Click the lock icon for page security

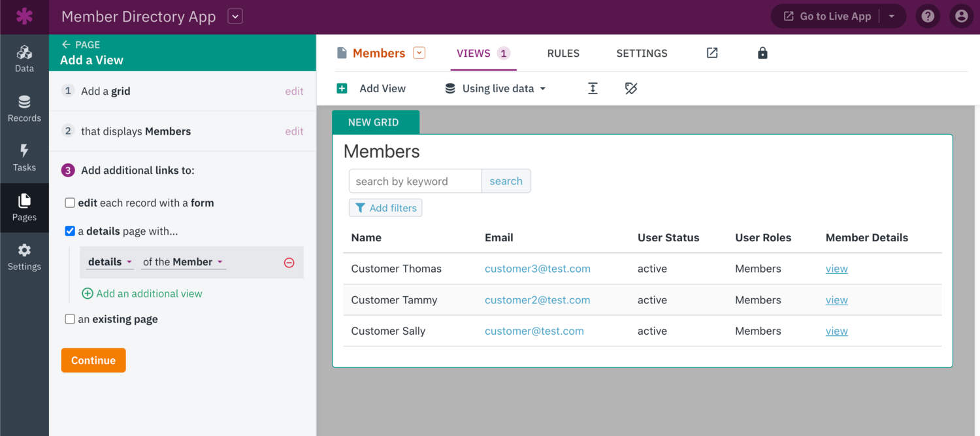tap(762, 53)
